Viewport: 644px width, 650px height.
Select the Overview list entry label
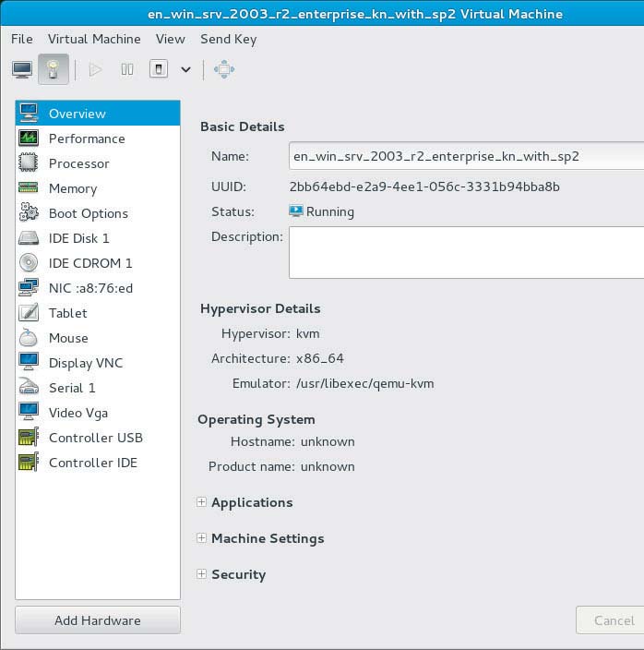(x=77, y=114)
